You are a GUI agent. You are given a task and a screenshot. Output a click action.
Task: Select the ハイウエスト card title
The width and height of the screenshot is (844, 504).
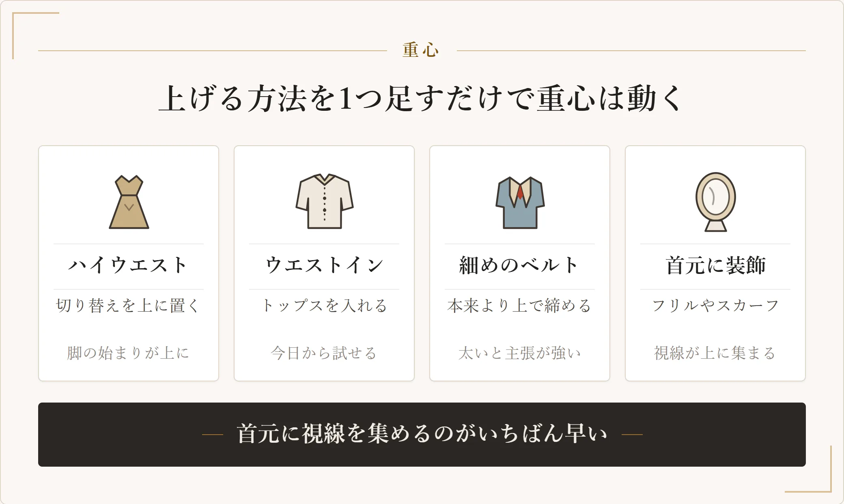click(x=129, y=265)
